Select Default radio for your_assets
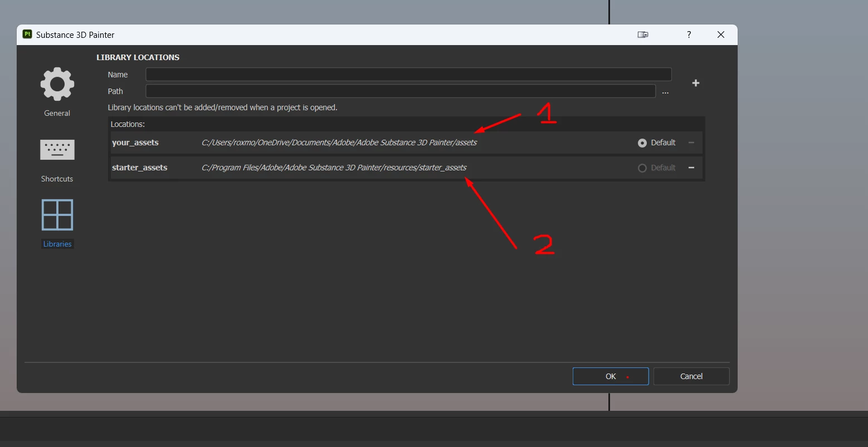Screen dimensions: 868x447 pos(642,143)
